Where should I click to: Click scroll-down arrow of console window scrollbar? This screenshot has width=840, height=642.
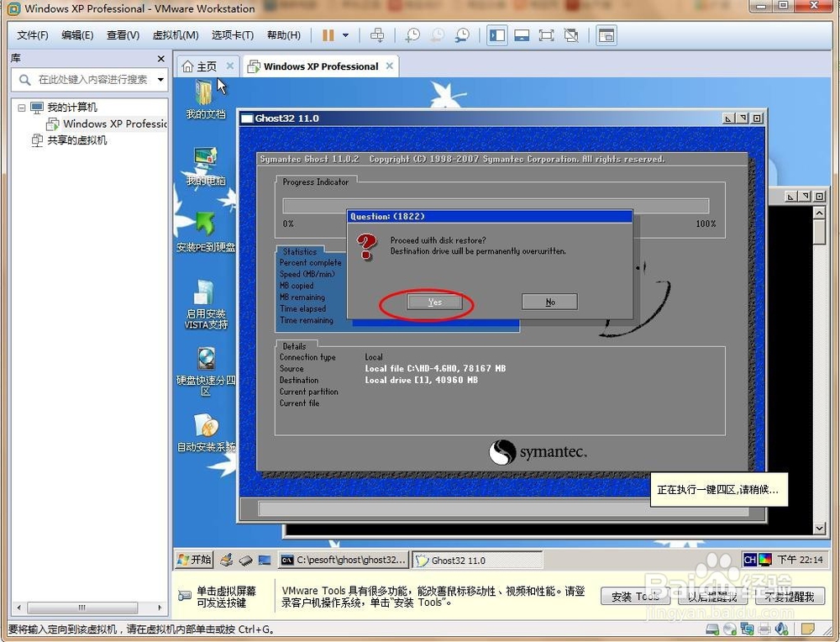pyautogui.click(x=819, y=529)
